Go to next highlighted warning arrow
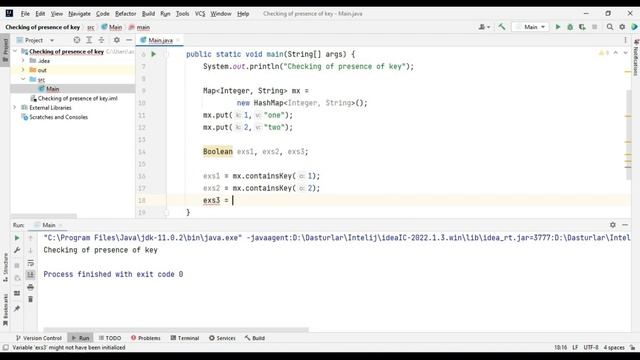 (625, 53)
